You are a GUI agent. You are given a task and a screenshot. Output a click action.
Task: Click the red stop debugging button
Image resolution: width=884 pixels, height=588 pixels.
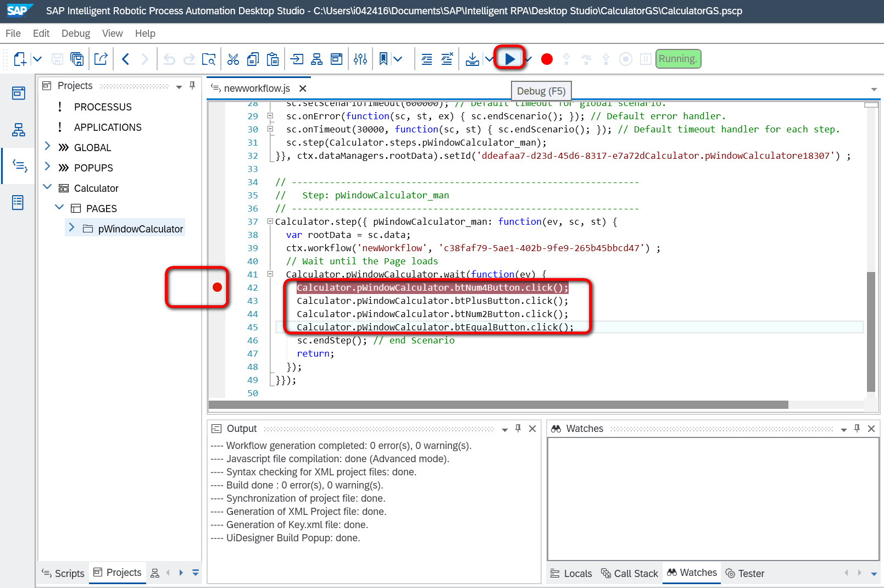pos(547,59)
